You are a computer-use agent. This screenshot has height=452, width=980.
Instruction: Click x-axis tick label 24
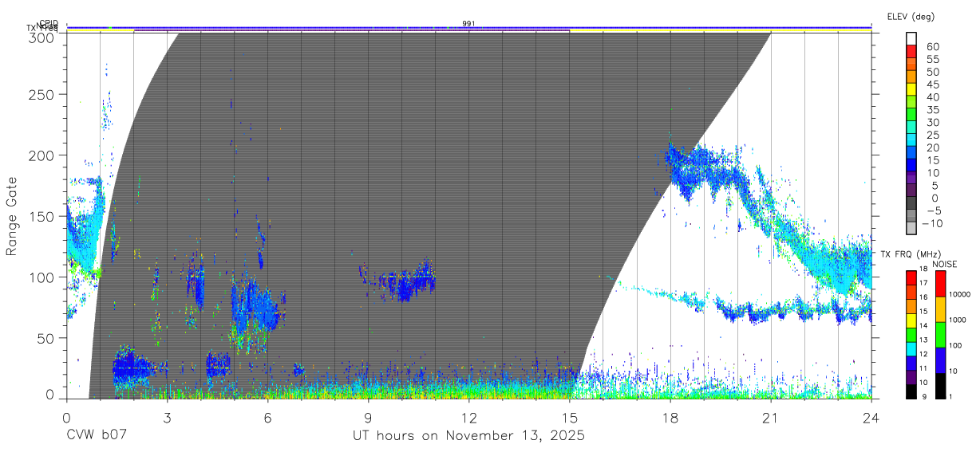coord(871,417)
